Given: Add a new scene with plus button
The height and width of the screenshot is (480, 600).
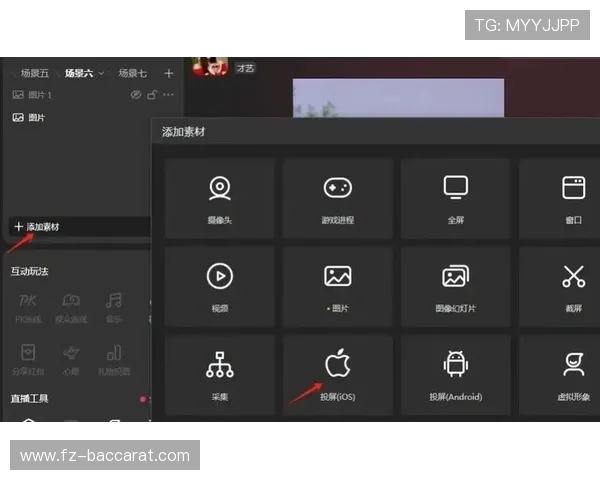Looking at the screenshot, I should click(168, 73).
